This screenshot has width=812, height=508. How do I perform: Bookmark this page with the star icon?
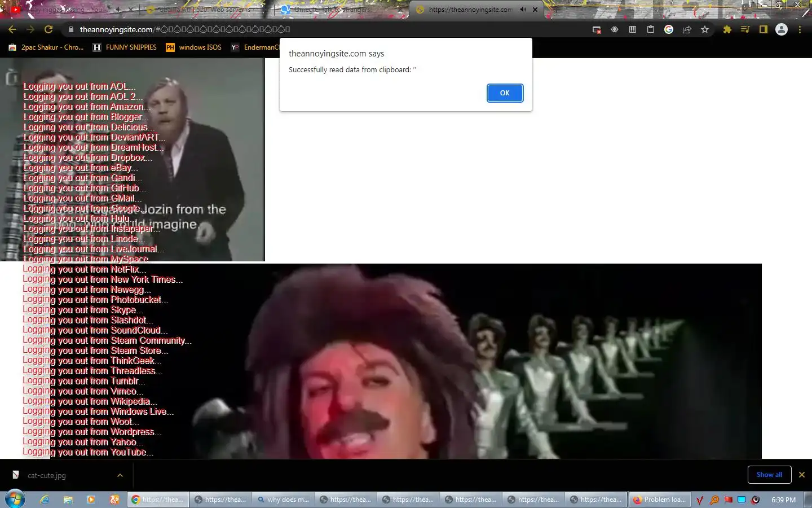[x=705, y=29]
